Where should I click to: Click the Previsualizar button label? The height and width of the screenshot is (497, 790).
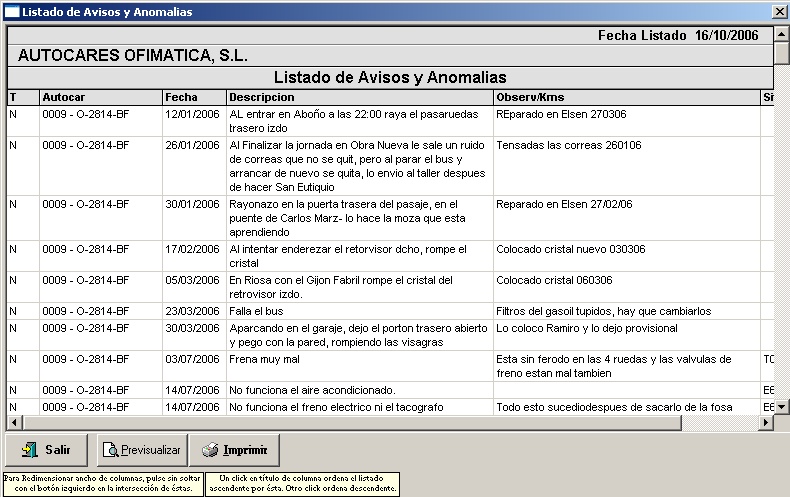pos(151,450)
